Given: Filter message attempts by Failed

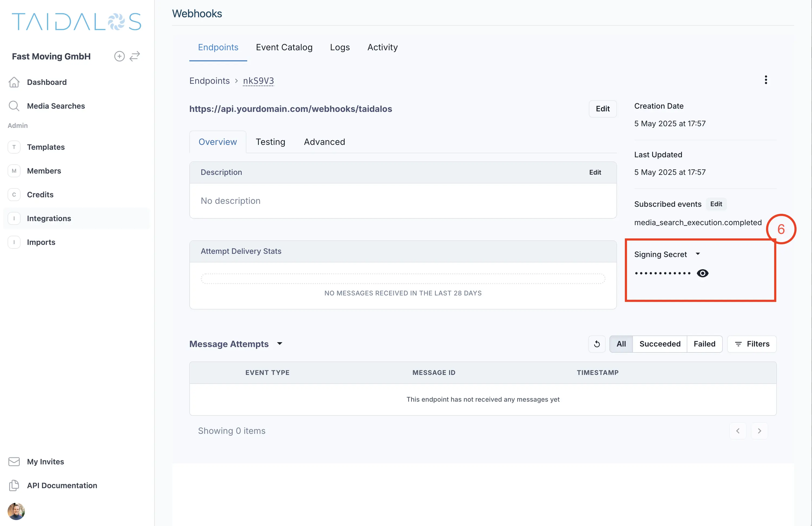Looking at the screenshot, I should point(705,344).
